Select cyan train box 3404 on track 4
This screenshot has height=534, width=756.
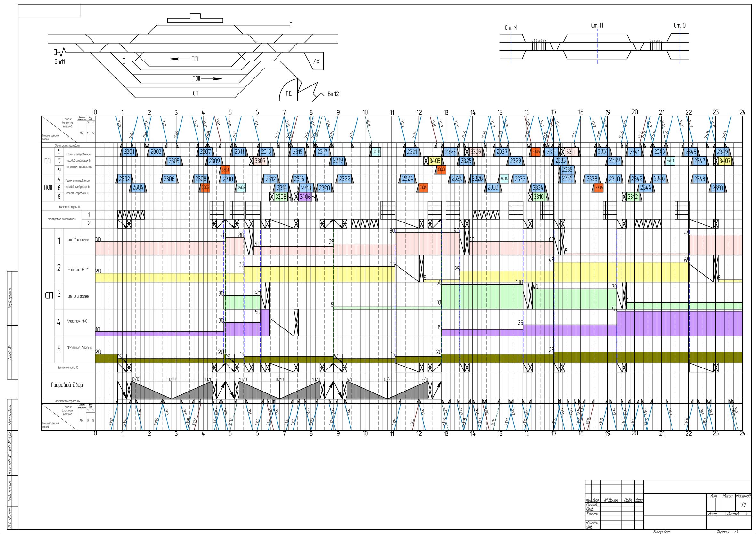coord(504,179)
